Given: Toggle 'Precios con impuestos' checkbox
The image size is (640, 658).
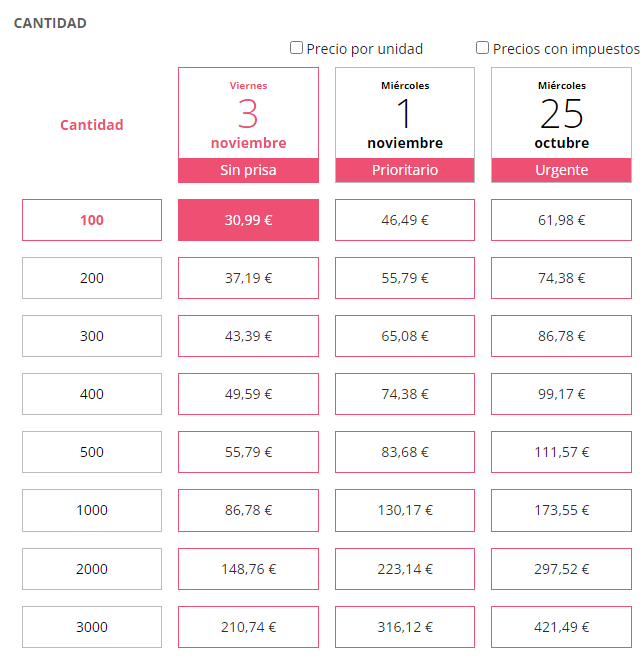Looking at the screenshot, I should click(x=483, y=48).
